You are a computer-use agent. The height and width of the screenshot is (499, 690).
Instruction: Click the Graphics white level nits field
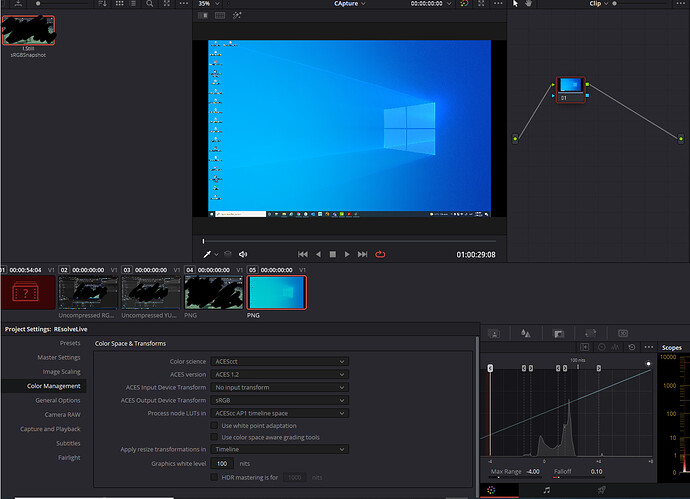[x=222, y=463]
